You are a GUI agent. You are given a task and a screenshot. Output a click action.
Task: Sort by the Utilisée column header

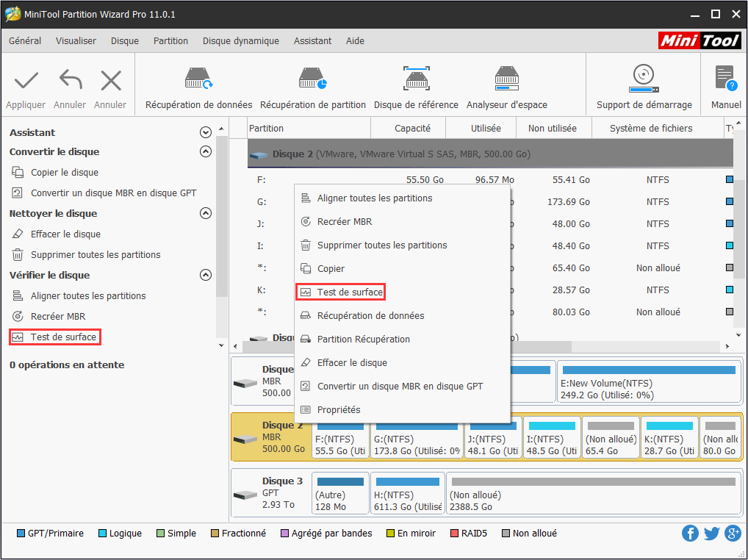(481, 129)
